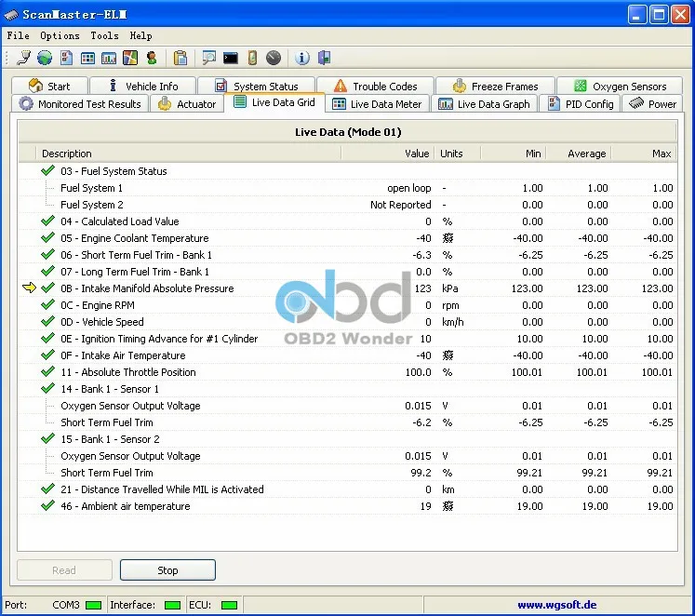
Task: Select the 0B Intake Manifold Absolute Pressure row
Action: coord(348,288)
